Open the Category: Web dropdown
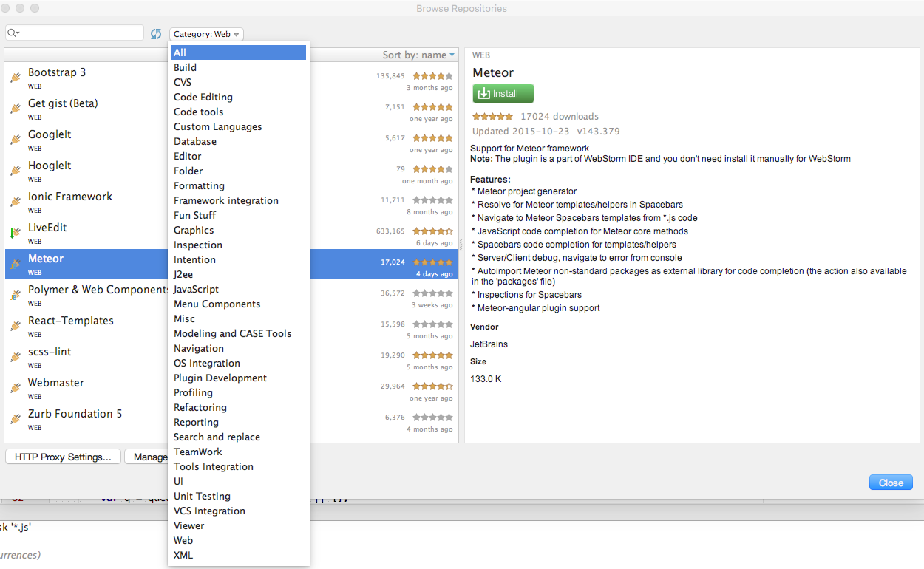This screenshot has height=569, width=924. pos(206,34)
